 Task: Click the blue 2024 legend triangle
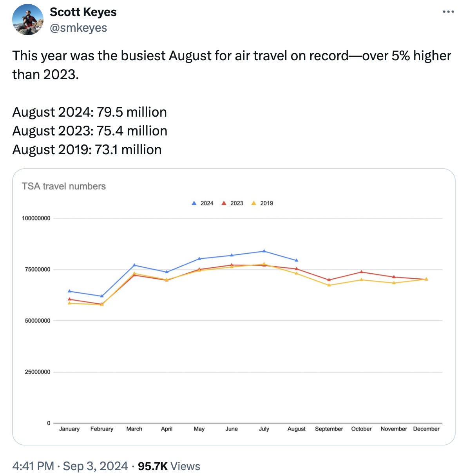pyautogui.click(x=194, y=203)
